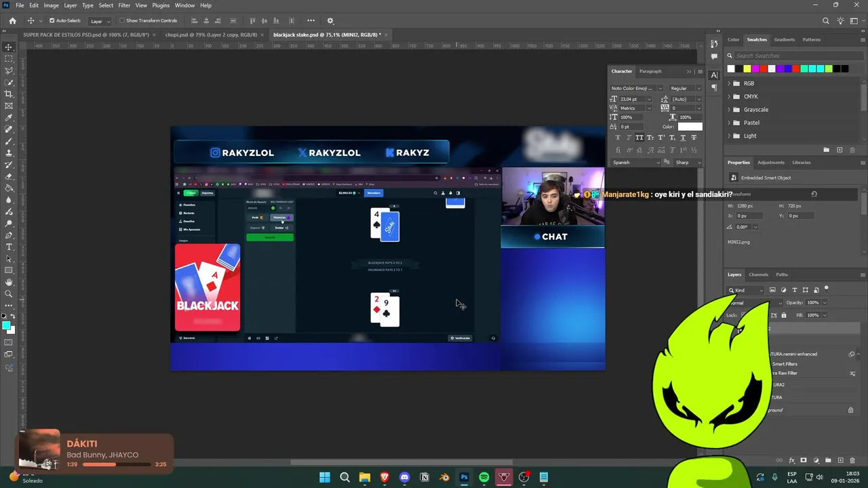
Task: Filter layers by pixel layers
Action: coord(772,290)
